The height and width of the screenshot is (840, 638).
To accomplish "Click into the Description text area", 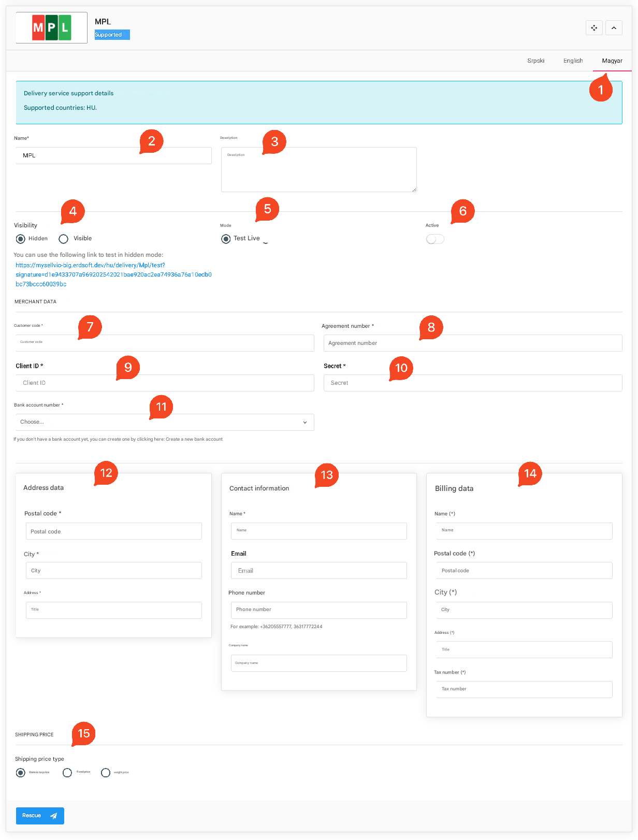I will [318, 170].
